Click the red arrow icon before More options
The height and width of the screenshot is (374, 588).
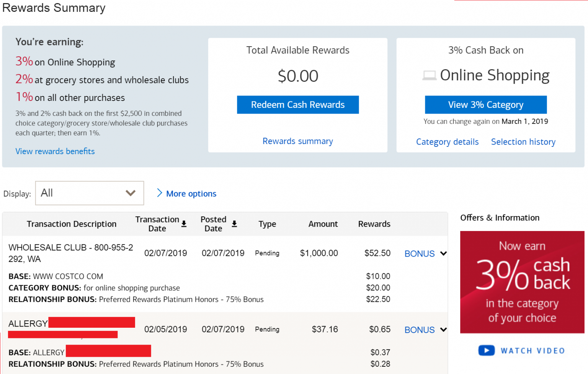click(160, 193)
